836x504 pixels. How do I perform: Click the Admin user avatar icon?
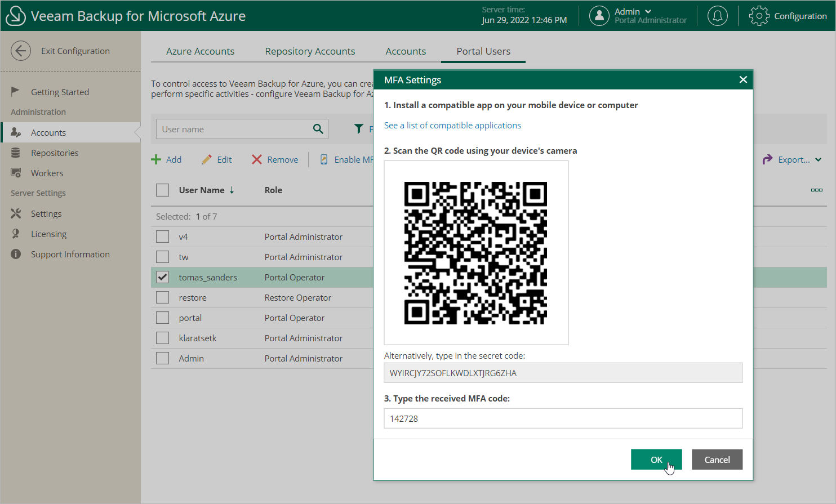(x=599, y=16)
